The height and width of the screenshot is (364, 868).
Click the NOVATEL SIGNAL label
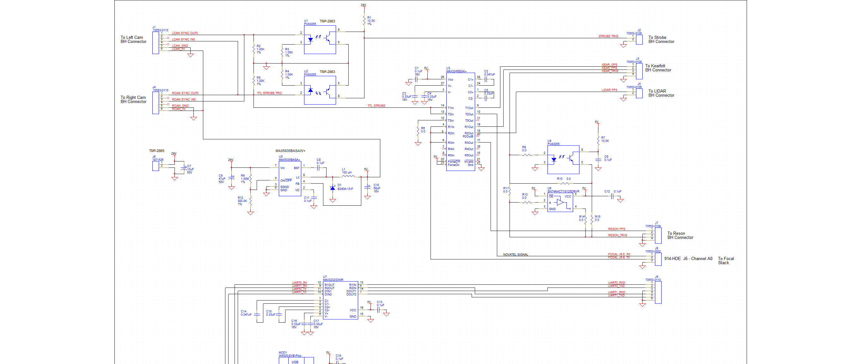pyautogui.click(x=516, y=255)
